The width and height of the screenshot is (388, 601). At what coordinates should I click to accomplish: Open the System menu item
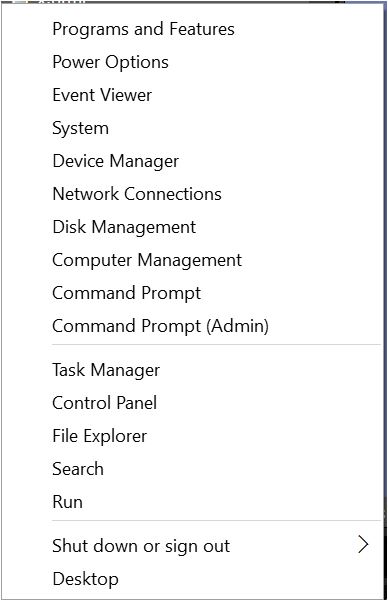click(x=81, y=128)
